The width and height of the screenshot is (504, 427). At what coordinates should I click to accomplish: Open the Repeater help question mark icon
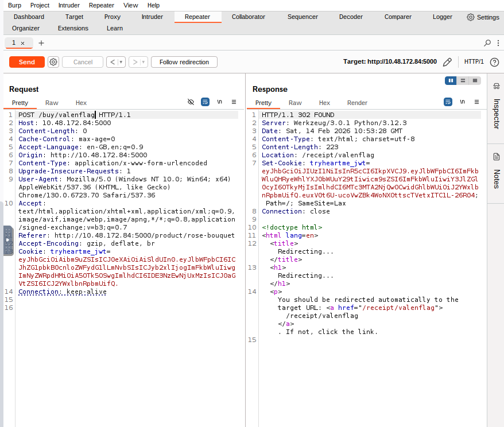[x=494, y=62]
